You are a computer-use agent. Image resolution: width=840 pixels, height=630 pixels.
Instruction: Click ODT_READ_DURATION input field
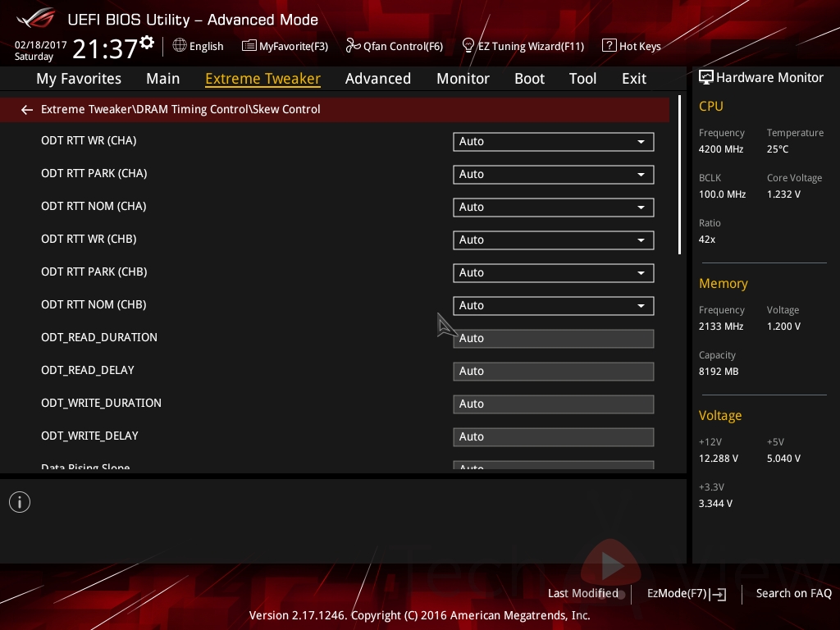(554, 339)
